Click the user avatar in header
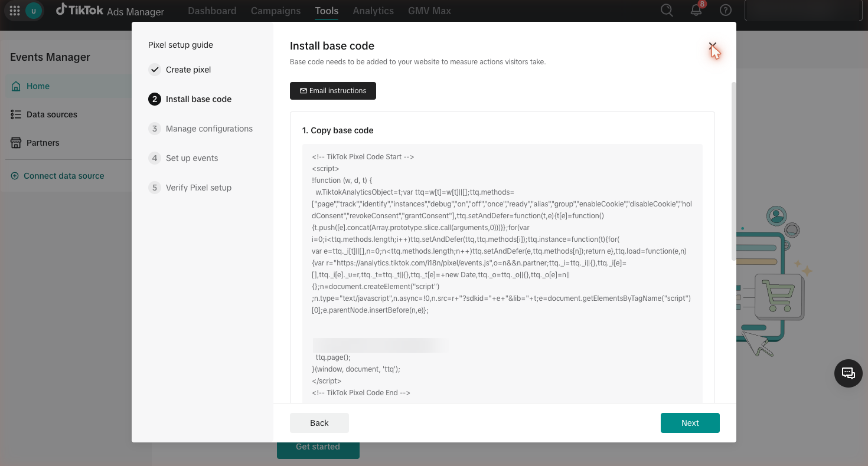 [x=34, y=11]
